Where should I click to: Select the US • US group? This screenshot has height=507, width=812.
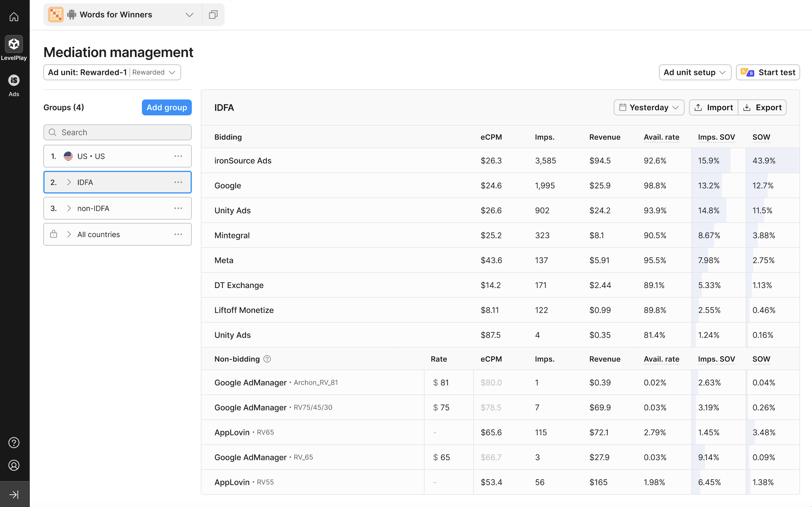click(117, 156)
